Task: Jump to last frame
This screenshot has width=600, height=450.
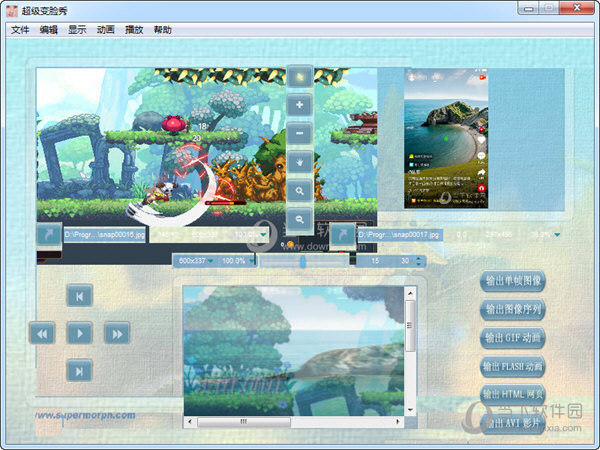Action: [80, 371]
